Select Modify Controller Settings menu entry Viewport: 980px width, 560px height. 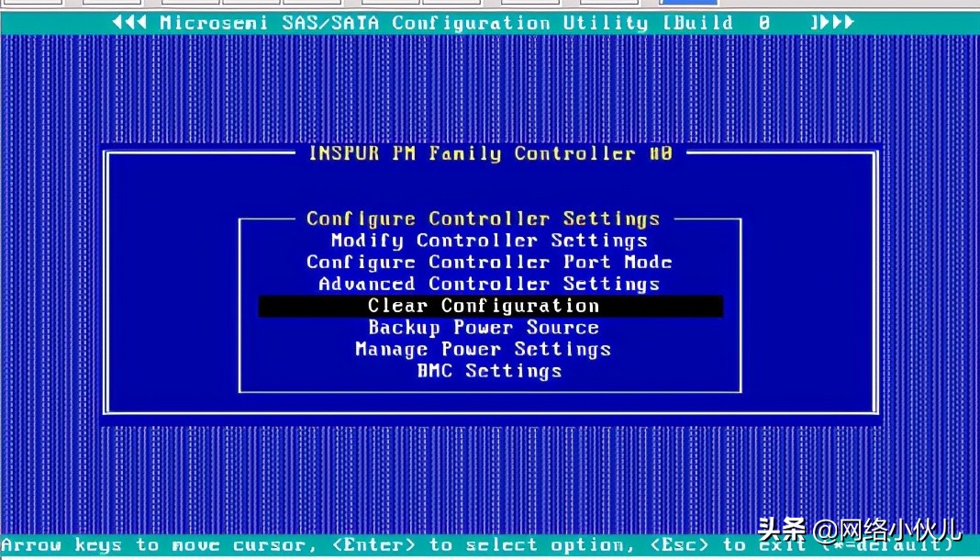[489, 241]
